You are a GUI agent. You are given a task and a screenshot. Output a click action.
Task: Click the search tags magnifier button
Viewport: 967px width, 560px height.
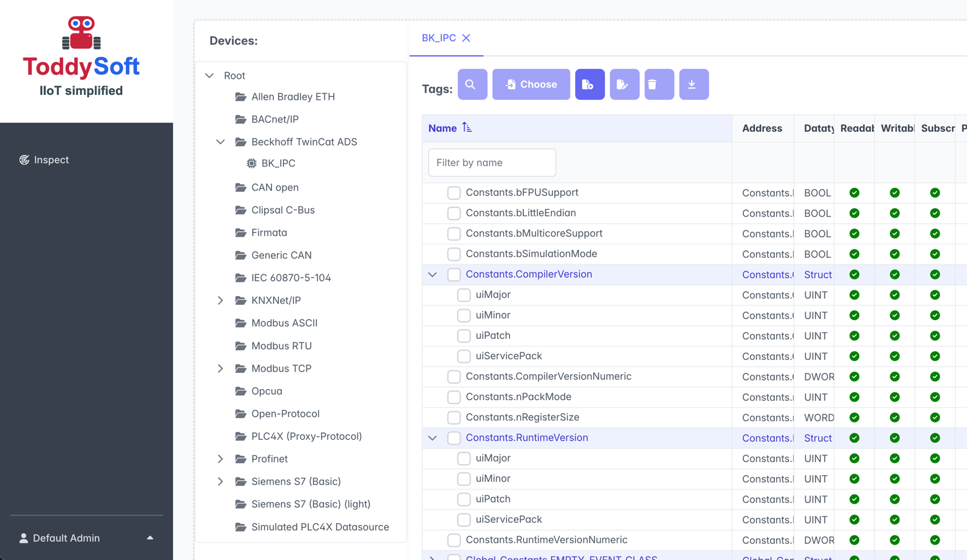pyautogui.click(x=472, y=84)
